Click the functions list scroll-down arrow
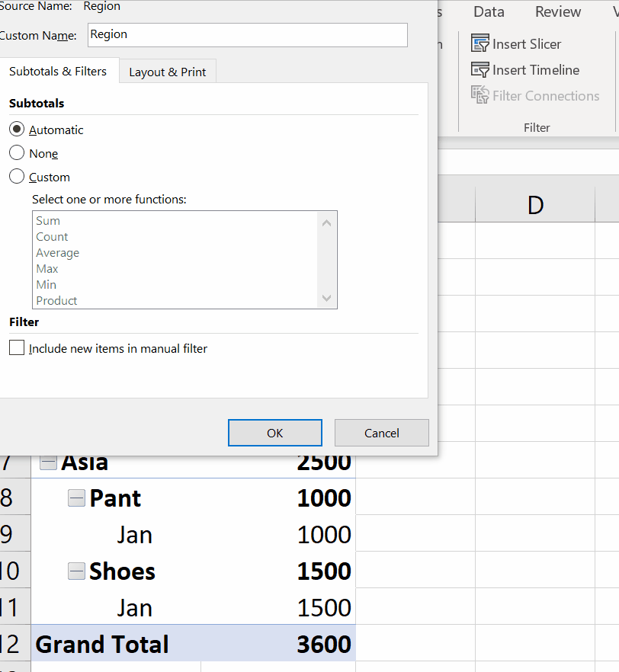The width and height of the screenshot is (619, 672). pos(326,298)
